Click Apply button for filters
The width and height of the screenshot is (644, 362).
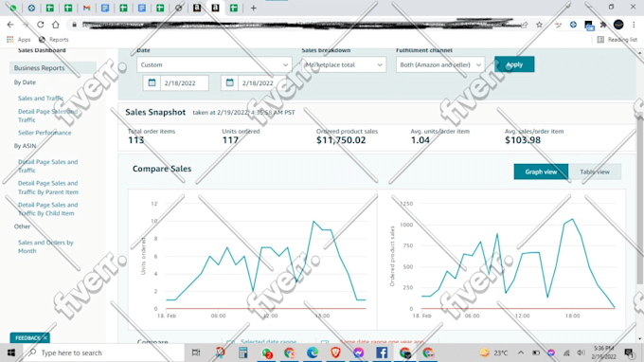(514, 64)
